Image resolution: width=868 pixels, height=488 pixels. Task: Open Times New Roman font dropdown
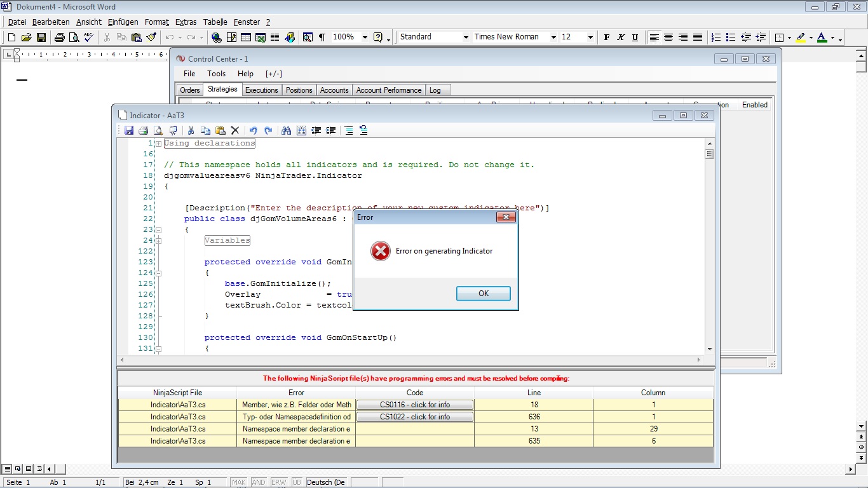pos(553,37)
